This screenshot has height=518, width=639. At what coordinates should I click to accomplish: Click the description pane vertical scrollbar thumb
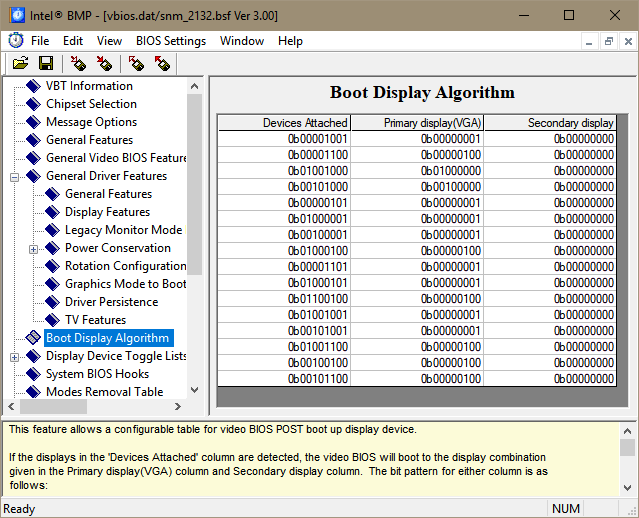(x=628, y=447)
